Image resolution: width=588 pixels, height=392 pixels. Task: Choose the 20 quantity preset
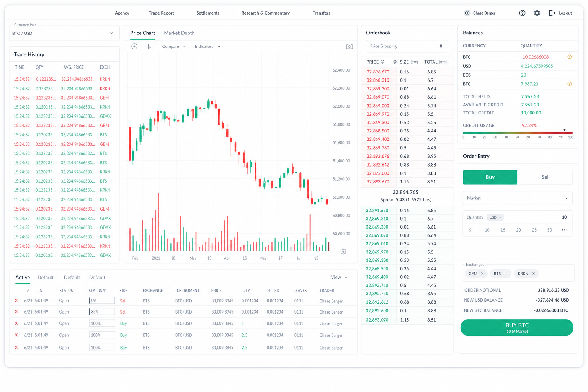[x=518, y=230]
